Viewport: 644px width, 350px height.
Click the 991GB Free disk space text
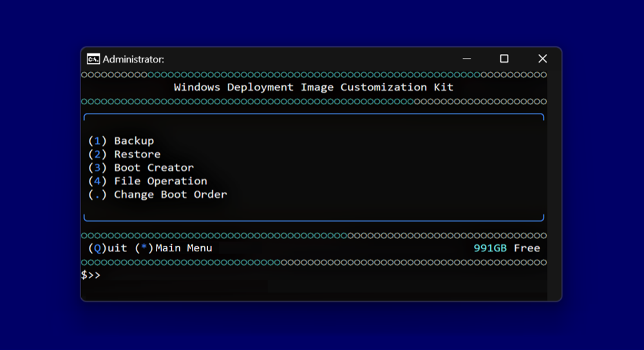point(507,248)
